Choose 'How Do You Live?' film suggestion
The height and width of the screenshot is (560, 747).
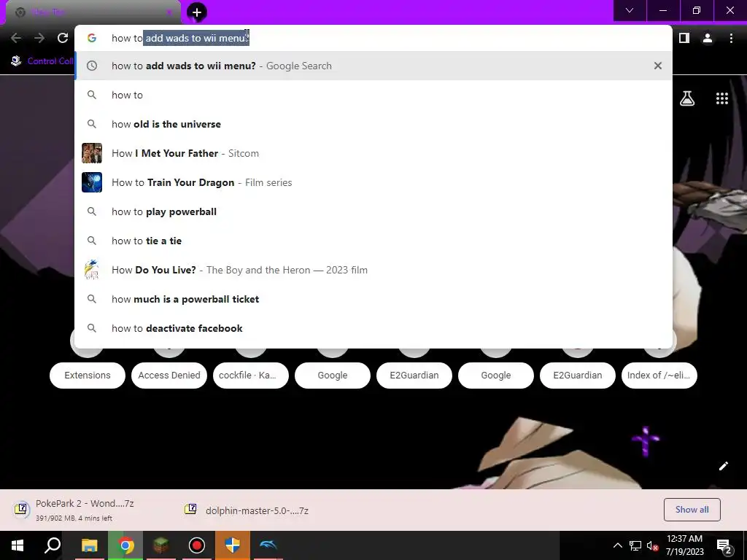(x=373, y=270)
